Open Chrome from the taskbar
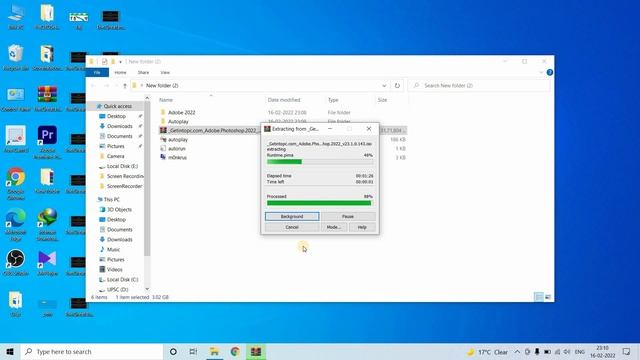This screenshot has width=640, height=360. point(235,351)
